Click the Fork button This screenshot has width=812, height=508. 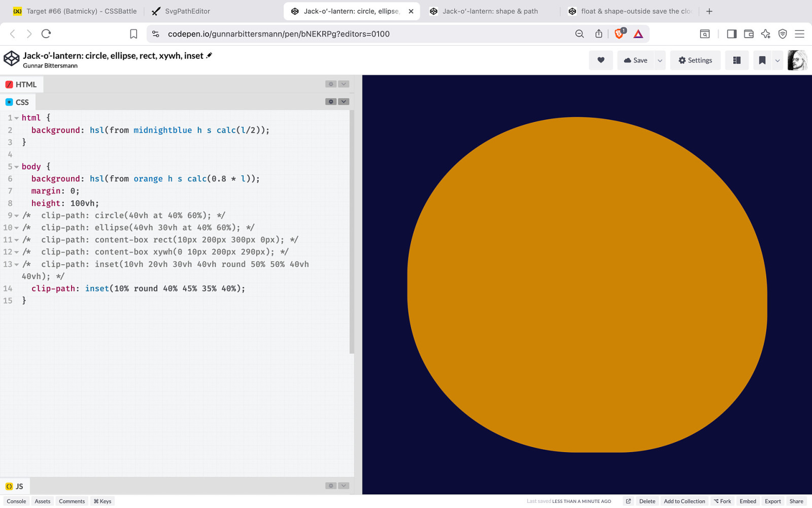click(722, 501)
